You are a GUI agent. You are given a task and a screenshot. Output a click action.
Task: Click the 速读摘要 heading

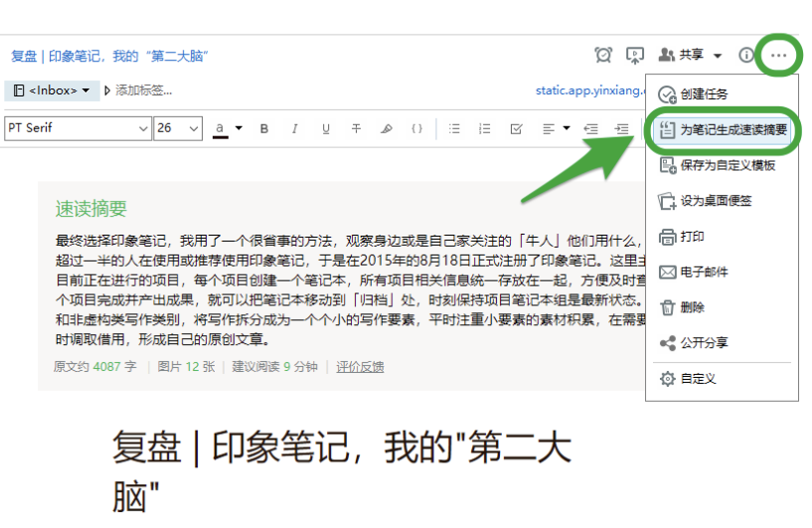[91, 209]
